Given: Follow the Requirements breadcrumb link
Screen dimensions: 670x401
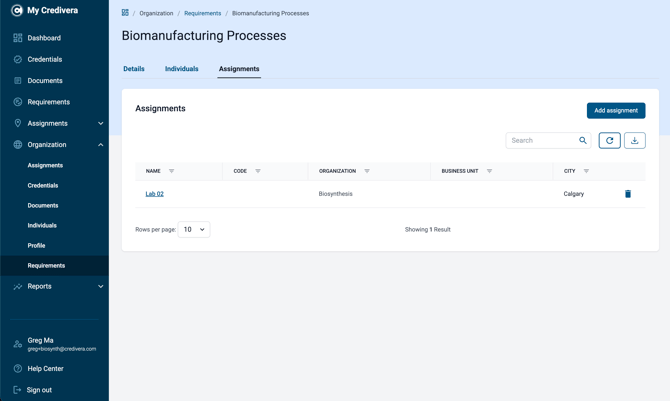Looking at the screenshot, I should click(203, 13).
